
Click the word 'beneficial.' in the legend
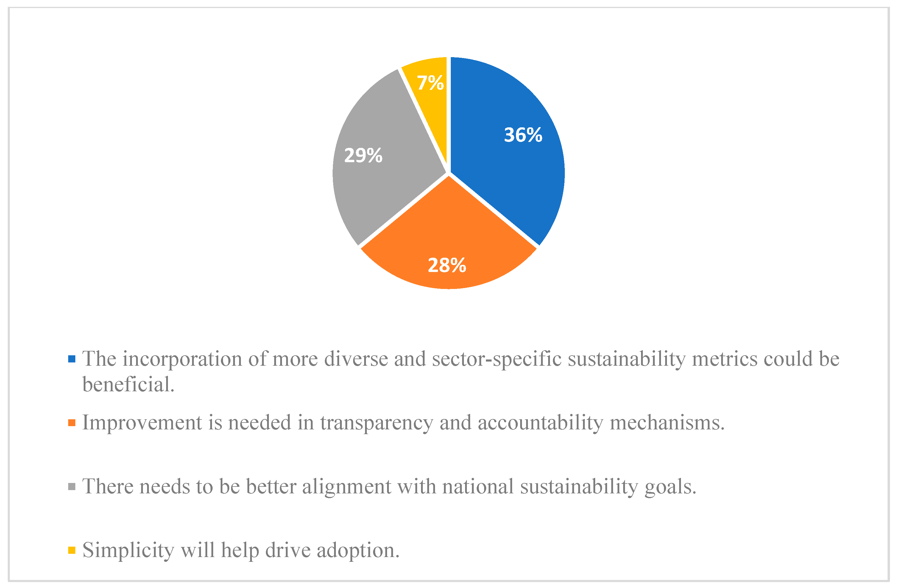pos(128,385)
